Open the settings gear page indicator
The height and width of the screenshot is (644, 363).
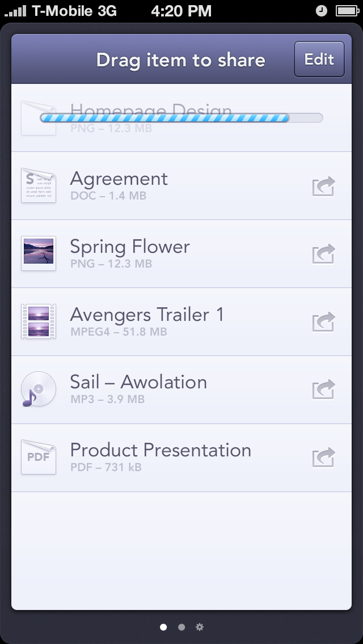[x=200, y=627]
